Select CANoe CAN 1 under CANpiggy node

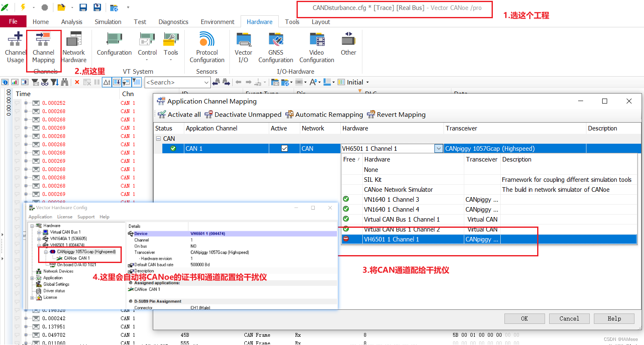point(77,258)
